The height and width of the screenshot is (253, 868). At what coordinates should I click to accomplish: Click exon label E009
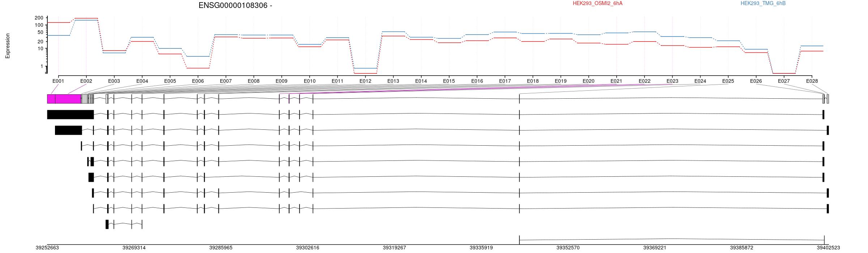tap(281, 81)
